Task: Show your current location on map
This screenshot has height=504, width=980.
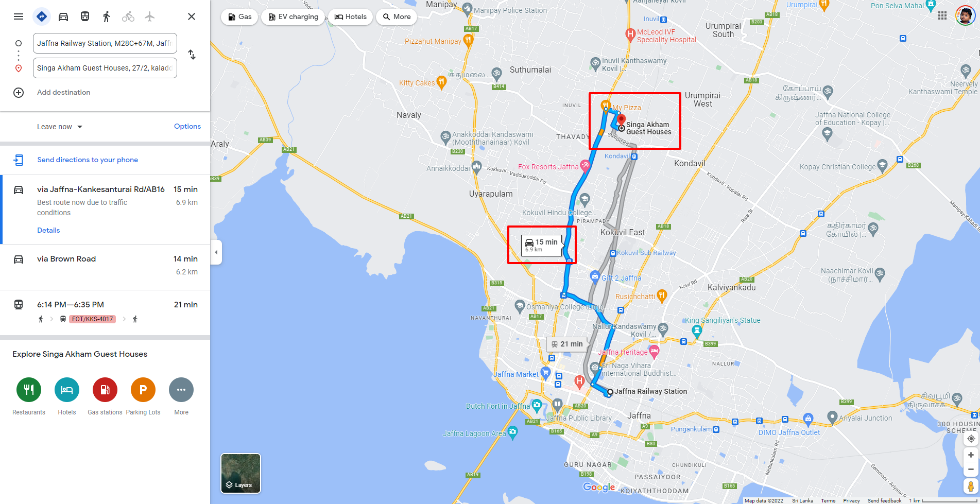Action: coord(971,439)
